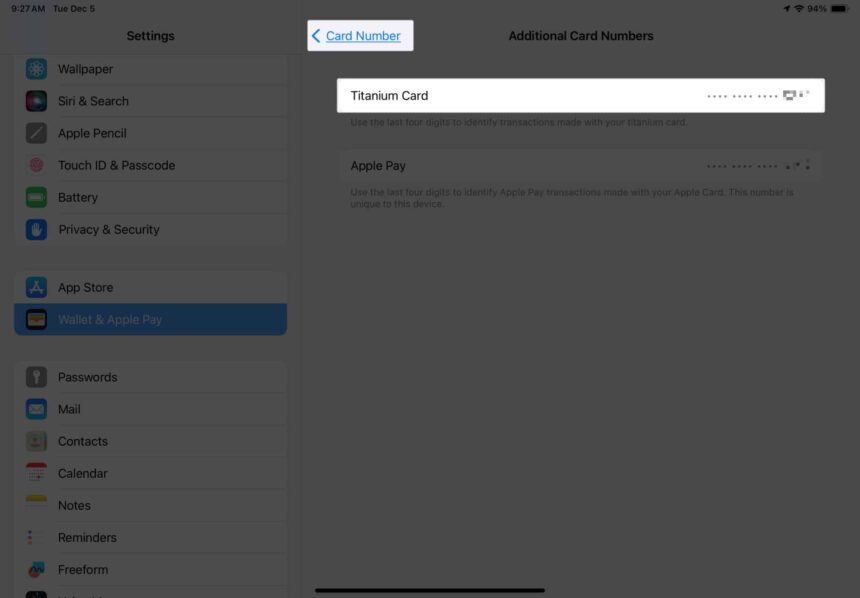Select the Mail icon in Settings

tap(36, 409)
